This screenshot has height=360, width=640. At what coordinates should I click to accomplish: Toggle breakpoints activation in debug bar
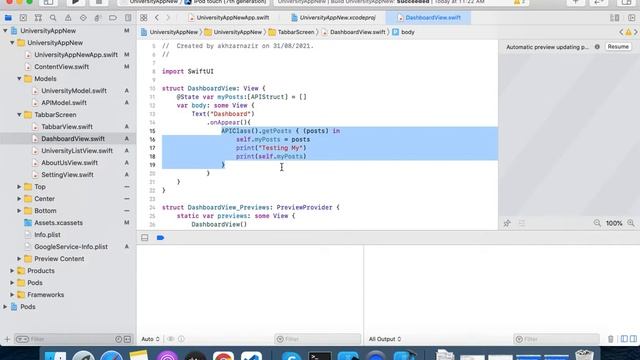(160, 238)
